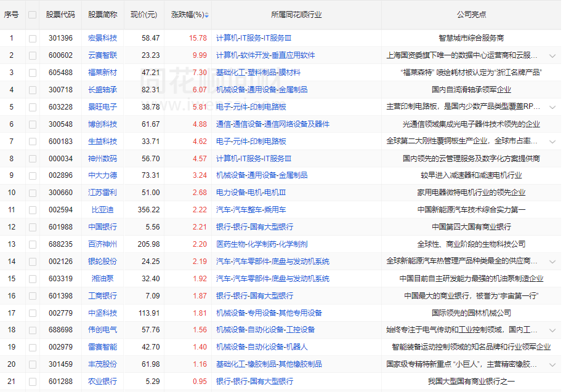
Task: Open stock link 雷赛智能
Action: point(102,347)
